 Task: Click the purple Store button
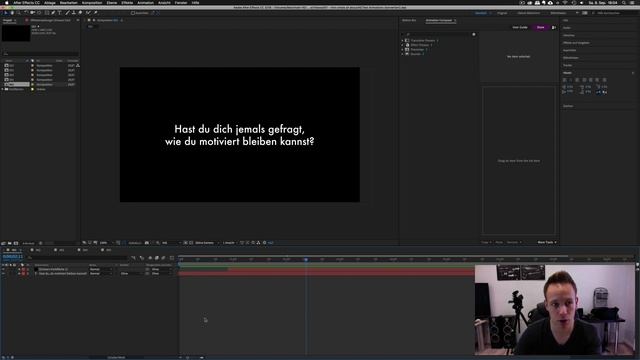[x=540, y=27]
